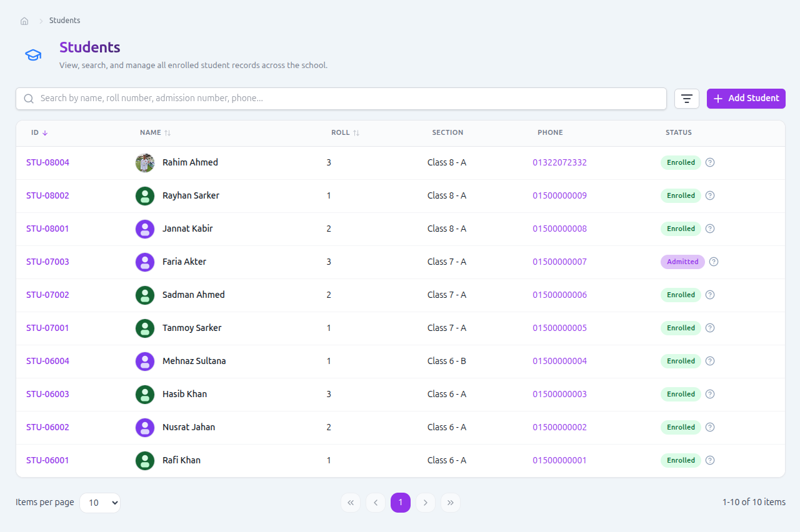Open the filter options icon button

(687, 99)
